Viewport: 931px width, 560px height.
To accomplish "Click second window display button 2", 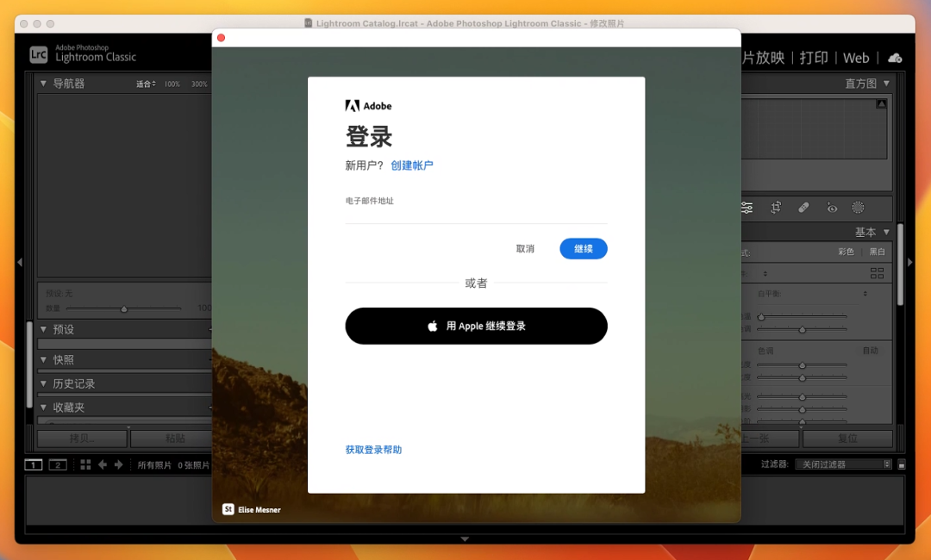I will click(58, 464).
